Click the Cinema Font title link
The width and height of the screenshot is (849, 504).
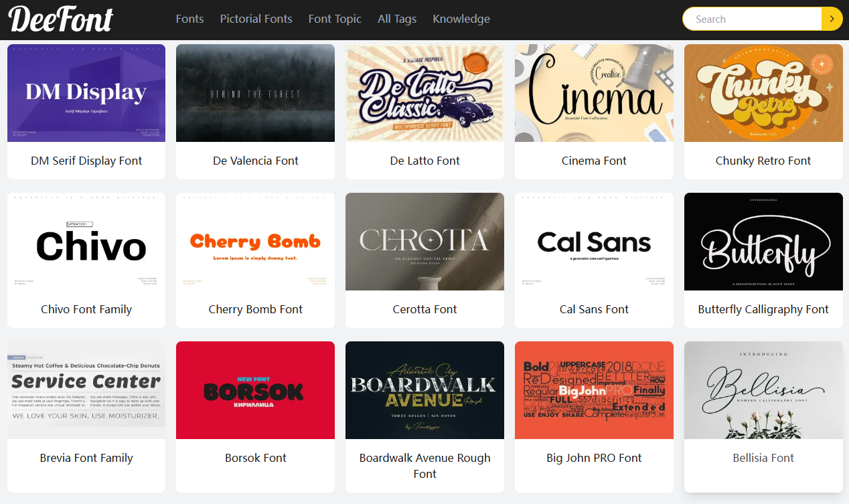(x=594, y=161)
